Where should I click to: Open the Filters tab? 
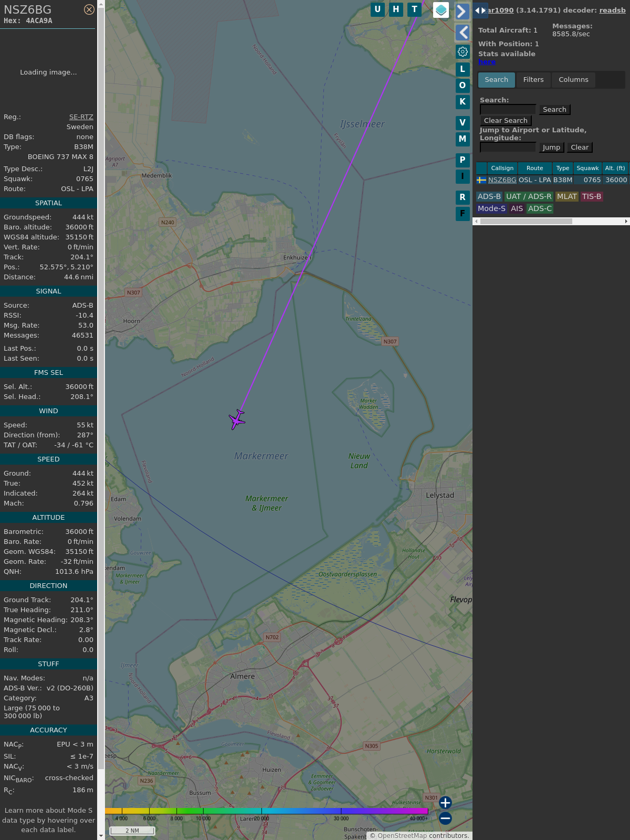pos(533,80)
